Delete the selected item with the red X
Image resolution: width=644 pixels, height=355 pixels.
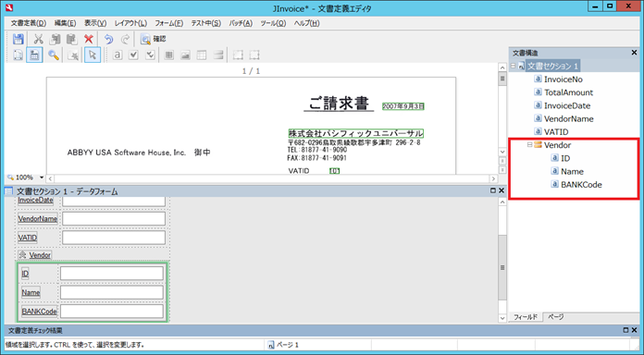88,39
